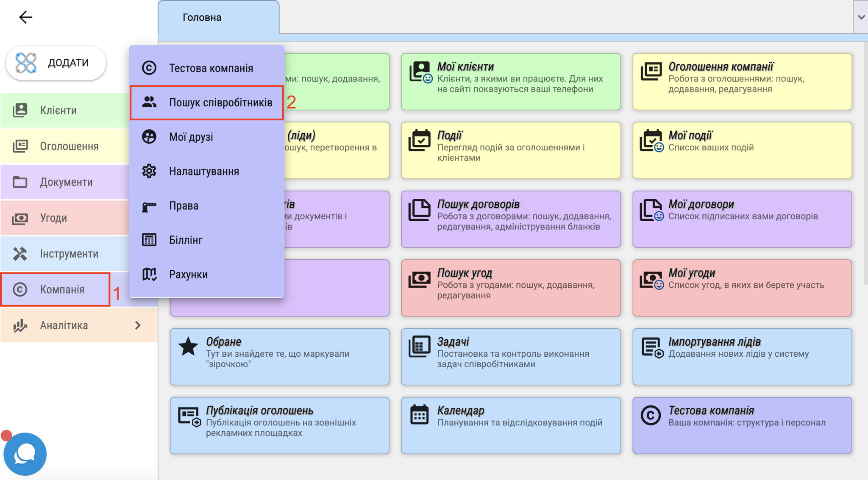
Task: Open the Мої договори card
Action: (742, 219)
